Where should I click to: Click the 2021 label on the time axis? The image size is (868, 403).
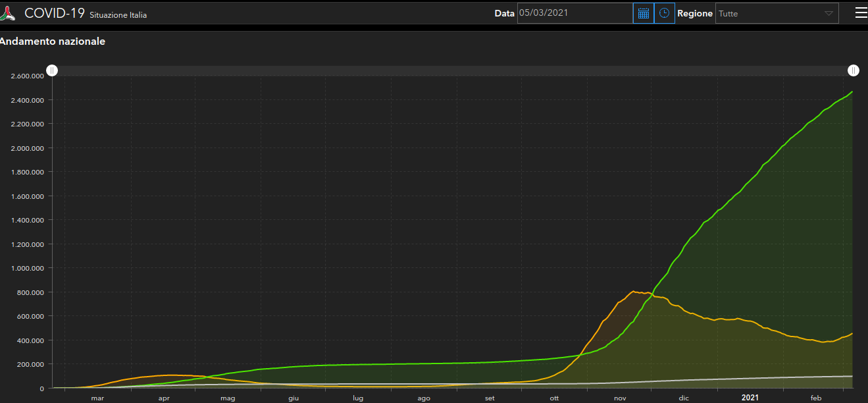pos(750,398)
